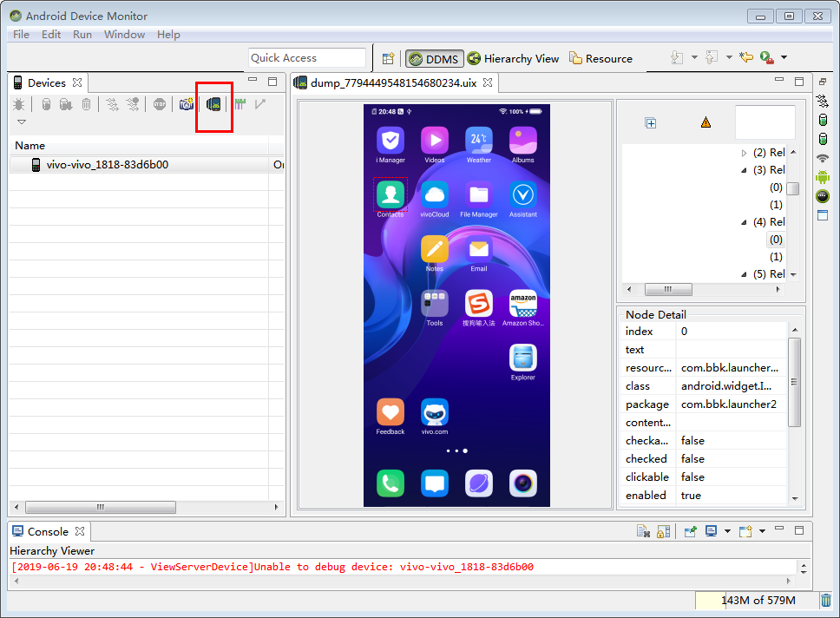Dump UI hierarchy for UI Automator
This screenshot has width=840, height=618.
pos(213,104)
